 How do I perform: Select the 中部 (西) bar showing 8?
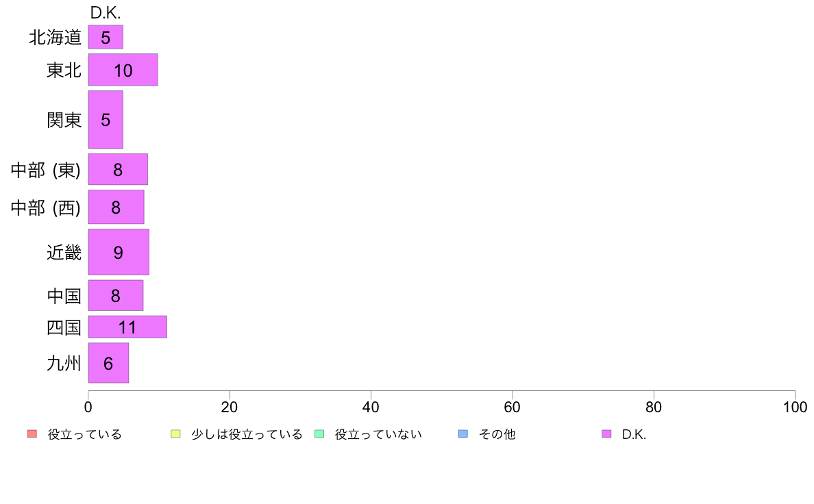[x=116, y=207]
